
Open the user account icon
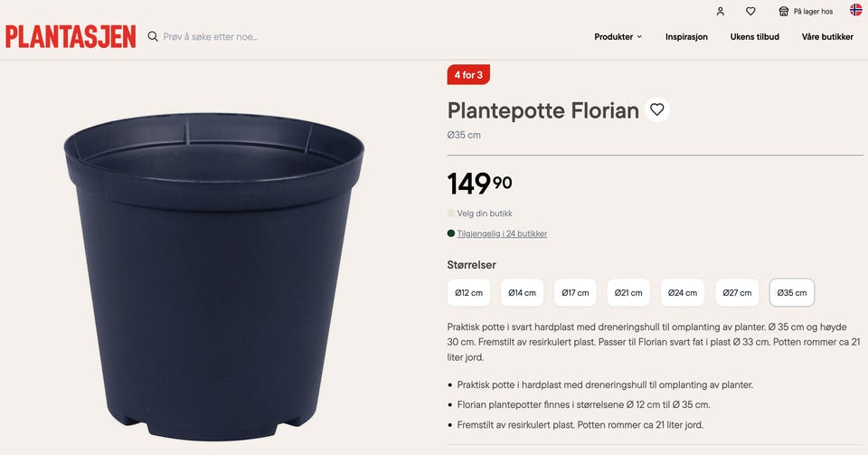point(721,11)
